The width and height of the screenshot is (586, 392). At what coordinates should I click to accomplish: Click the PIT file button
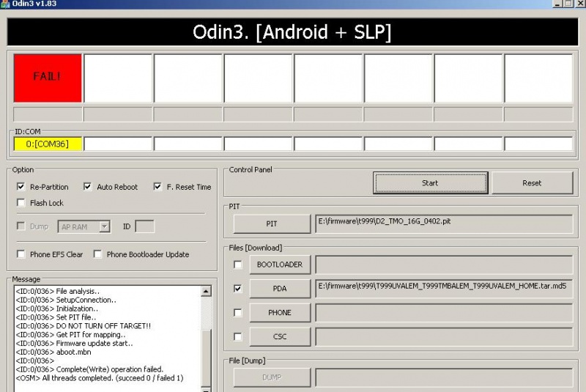(x=271, y=224)
